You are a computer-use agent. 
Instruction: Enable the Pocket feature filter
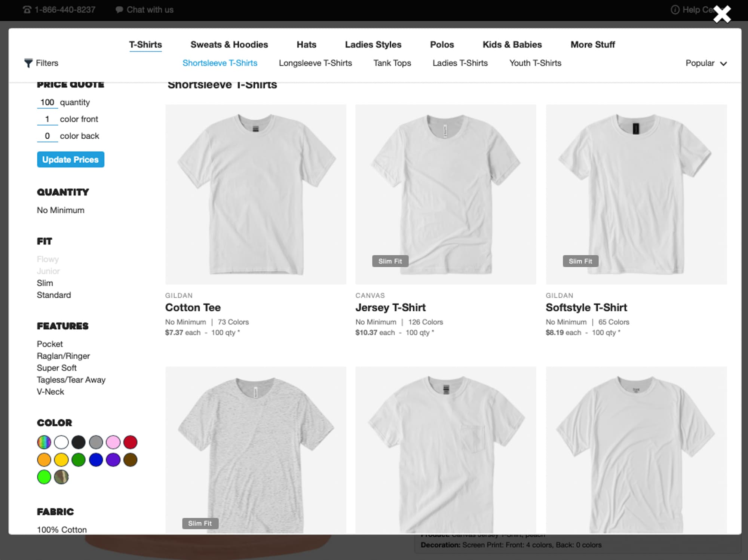(x=50, y=344)
